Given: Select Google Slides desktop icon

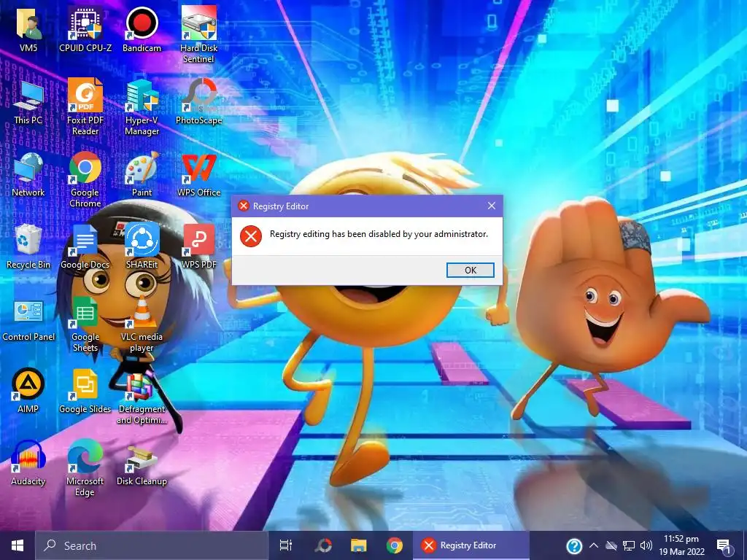Looking at the screenshot, I should tap(85, 391).
